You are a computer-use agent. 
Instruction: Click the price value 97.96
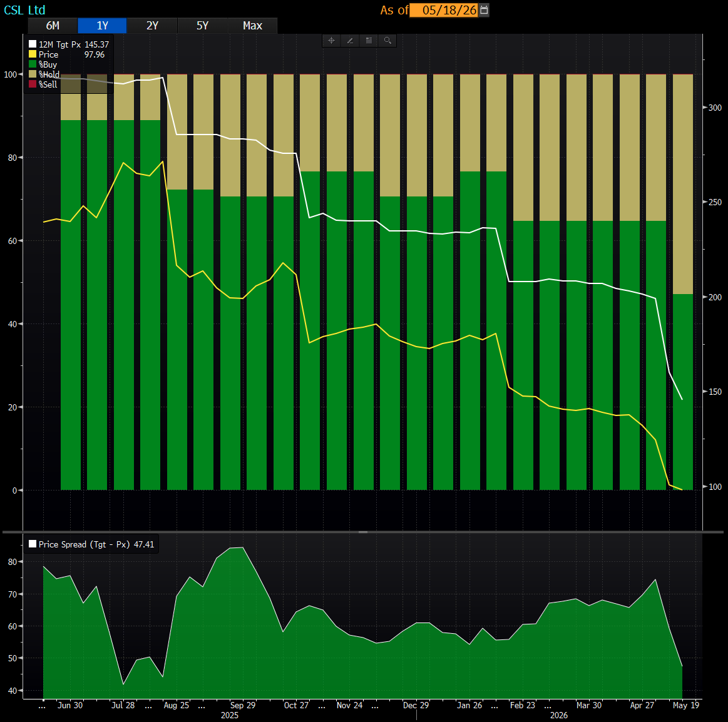[x=95, y=54]
